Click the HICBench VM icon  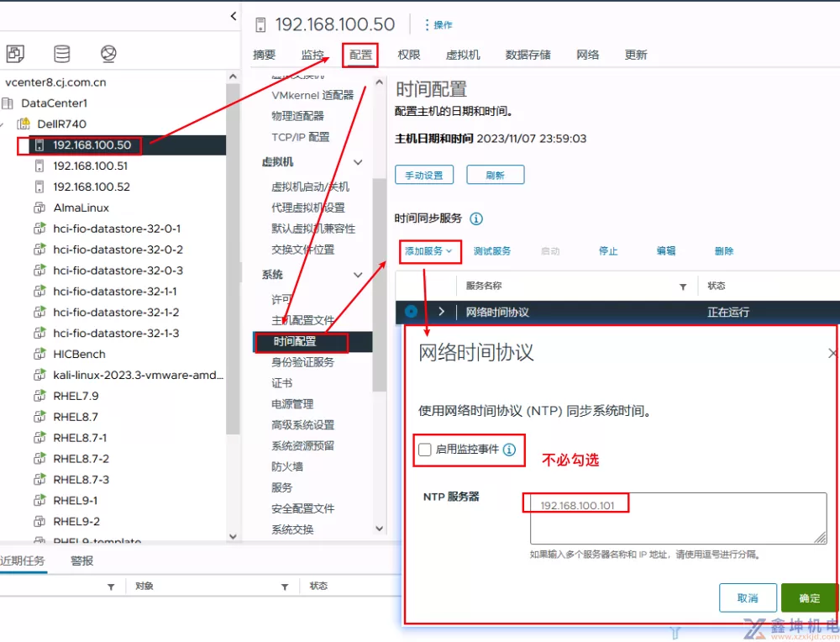click(39, 355)
